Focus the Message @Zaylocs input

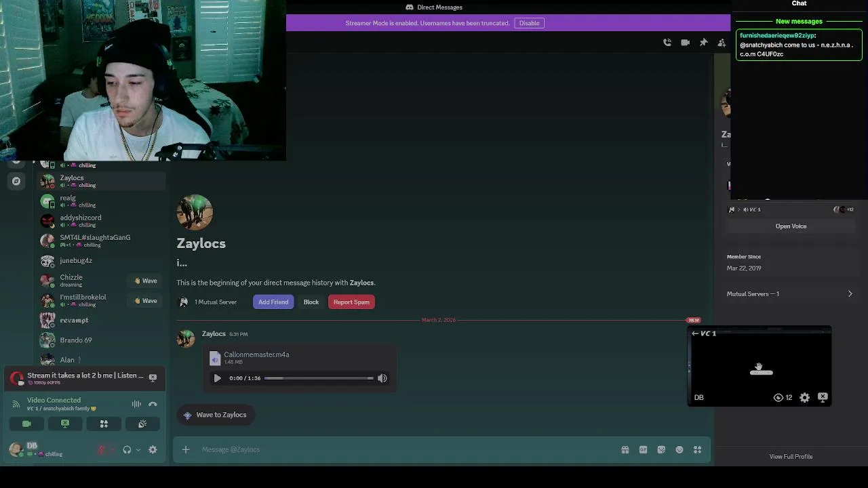tap(407, 449)
